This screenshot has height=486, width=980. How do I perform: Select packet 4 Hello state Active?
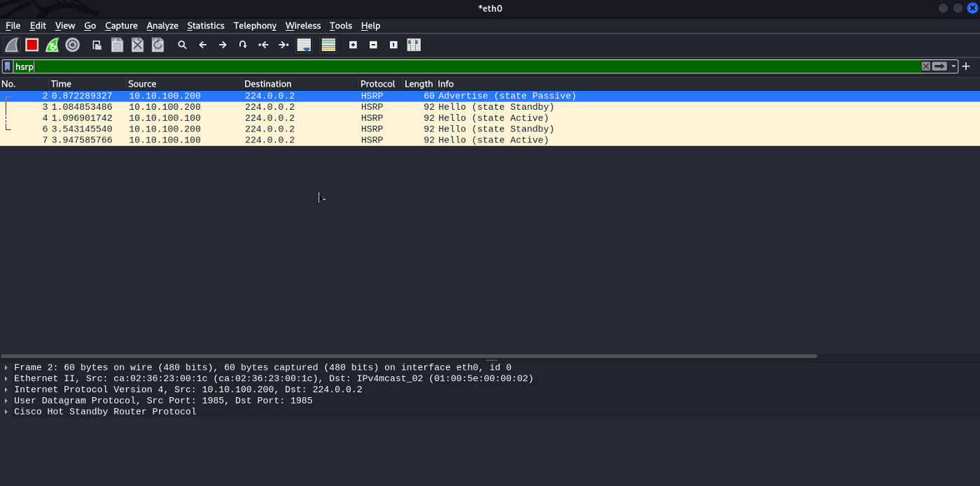click(280, 118)
